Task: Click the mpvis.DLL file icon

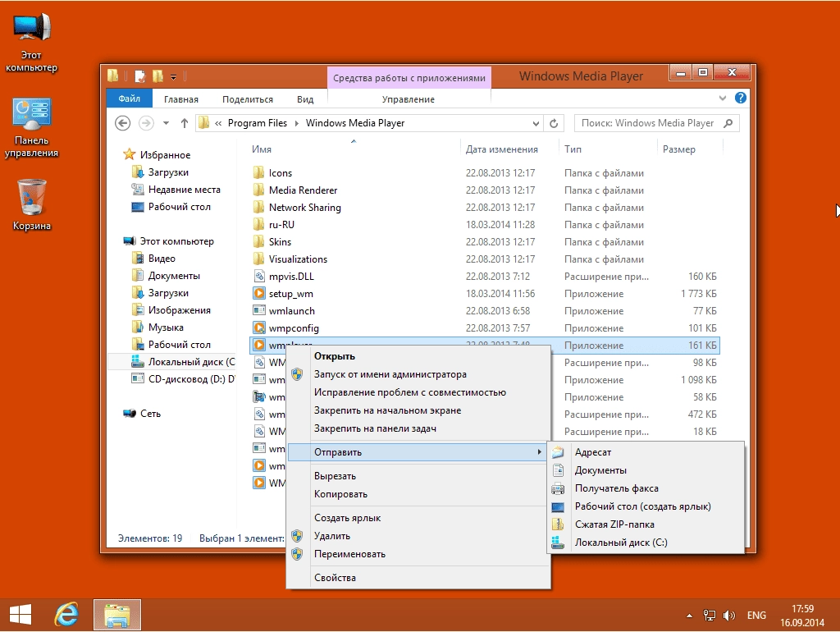Action: click(x=259, y=277)
